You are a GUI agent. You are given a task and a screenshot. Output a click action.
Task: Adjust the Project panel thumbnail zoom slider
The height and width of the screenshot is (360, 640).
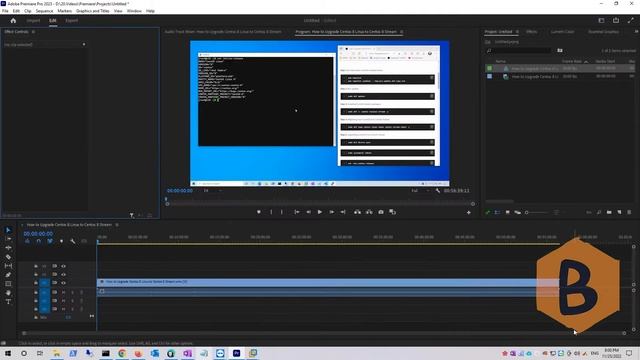pos(536,213)
